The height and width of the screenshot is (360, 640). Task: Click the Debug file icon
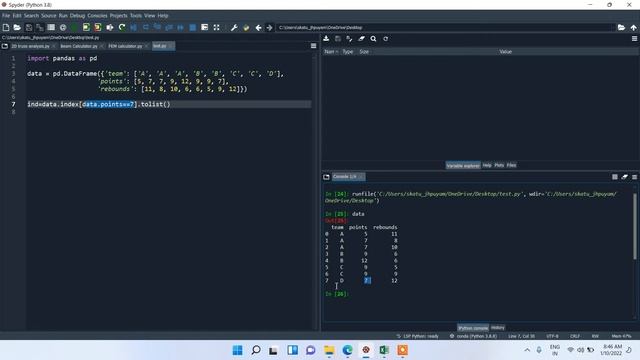point(133,27)
